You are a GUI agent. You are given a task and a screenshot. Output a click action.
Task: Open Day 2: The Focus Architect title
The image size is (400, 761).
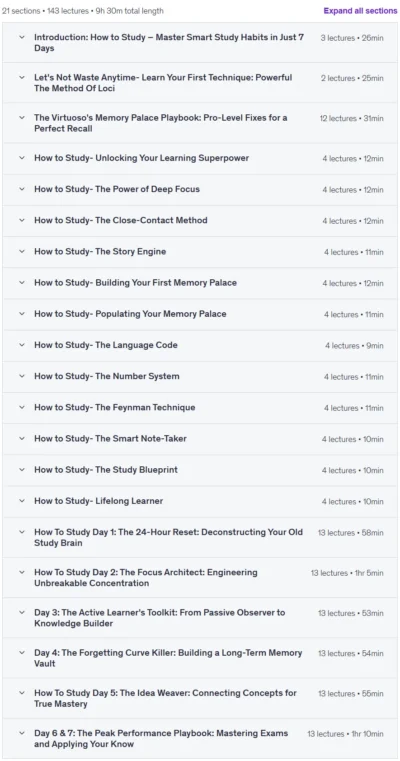pyautogui.click(x=146, y=578)
